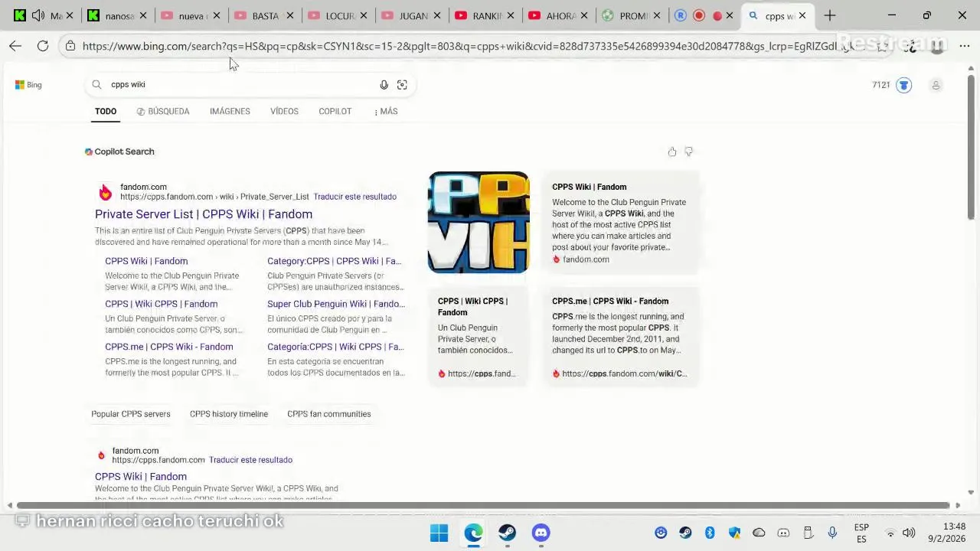Viewport: 980px width, 551px height.
Task: Click the horizontal page scrollbar
Action: (x=484, y=505)
